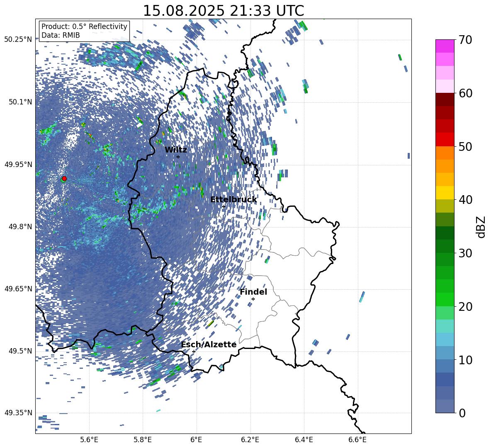Click the Wiltz city label
The height and width of the screenshot is (448, 491).
176,150
